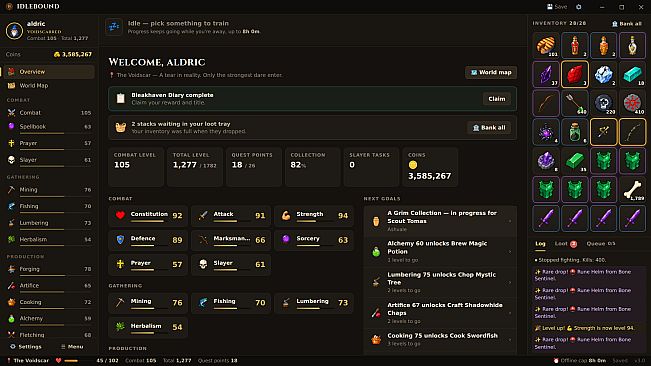This screenshot has height=366, width=651.
Task: Click the purple amethyst ore item
Action: click(546, 161)
